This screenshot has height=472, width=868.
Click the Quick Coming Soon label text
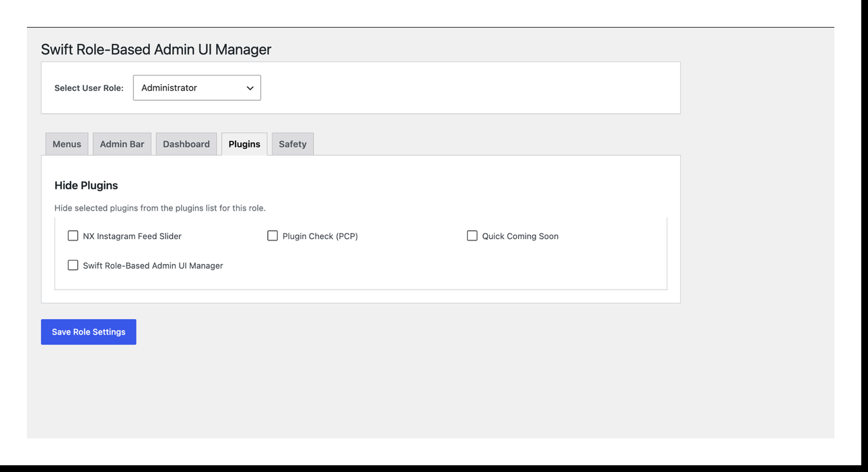520,236
